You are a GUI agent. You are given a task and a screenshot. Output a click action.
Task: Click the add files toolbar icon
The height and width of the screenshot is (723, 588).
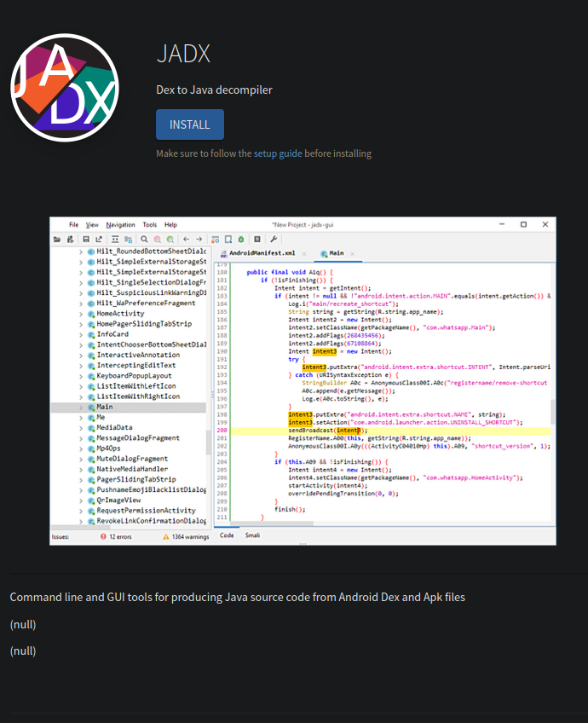click(x=71, y=240)
